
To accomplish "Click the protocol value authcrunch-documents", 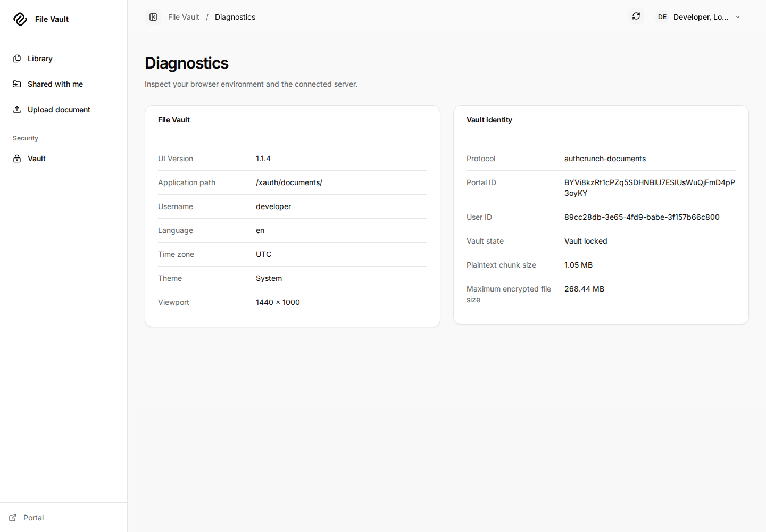I will pyautogui.click(x=605, y=159).
